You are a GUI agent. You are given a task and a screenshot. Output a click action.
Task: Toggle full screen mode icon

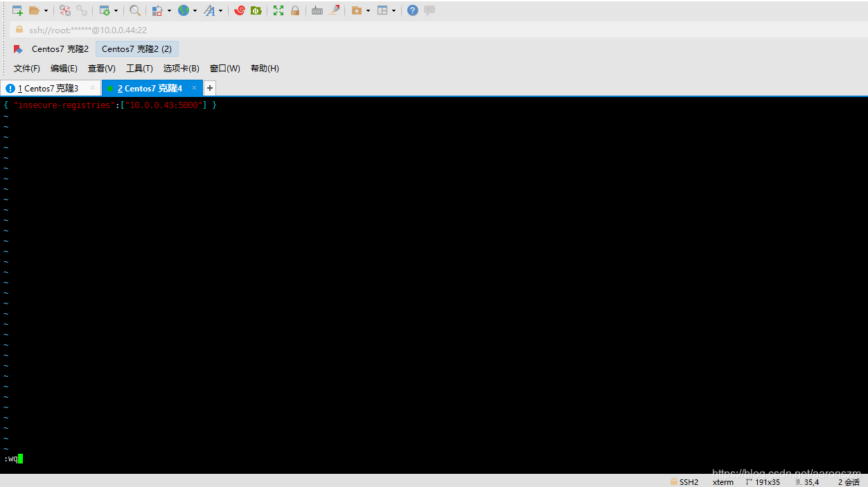pyautogui.click(x=278, y=10)
